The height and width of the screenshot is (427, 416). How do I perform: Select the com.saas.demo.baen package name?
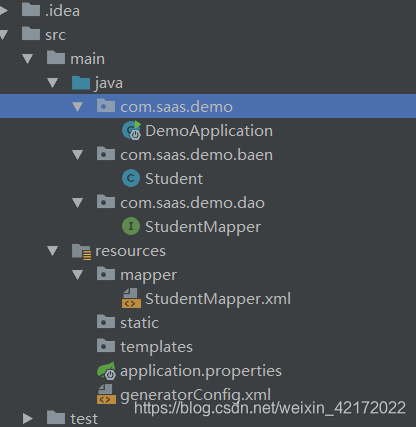pyautogui.click(x=196, y=155)
